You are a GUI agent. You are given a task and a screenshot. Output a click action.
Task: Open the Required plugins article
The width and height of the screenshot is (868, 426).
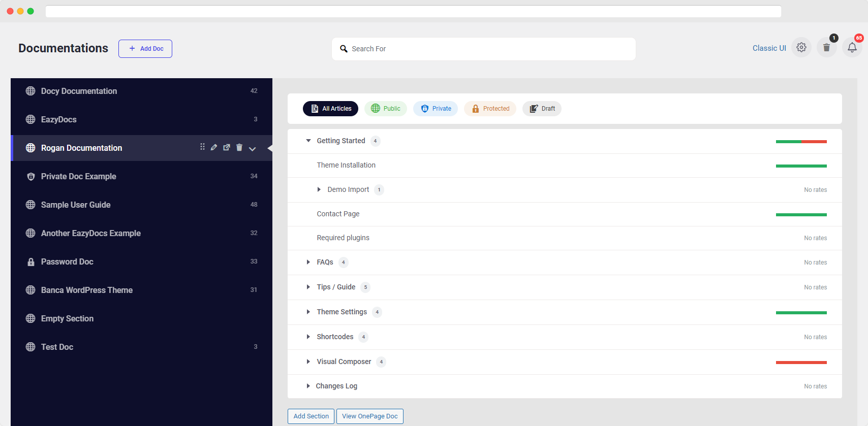[343, 238]
